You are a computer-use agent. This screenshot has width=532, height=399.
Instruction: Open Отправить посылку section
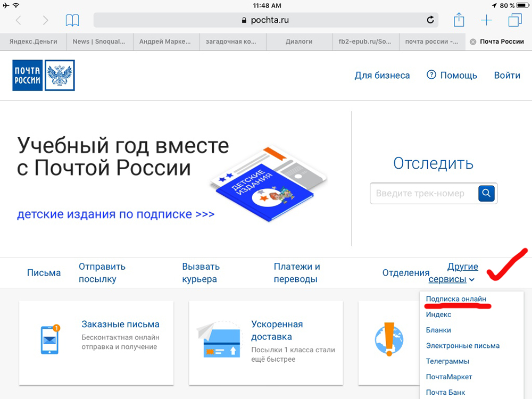102,273
